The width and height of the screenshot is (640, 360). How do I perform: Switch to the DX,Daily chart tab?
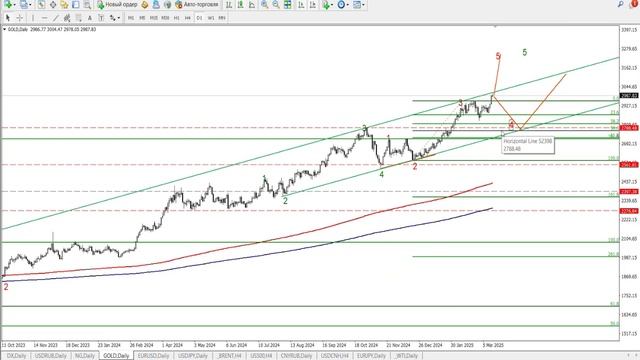[16, 356]
